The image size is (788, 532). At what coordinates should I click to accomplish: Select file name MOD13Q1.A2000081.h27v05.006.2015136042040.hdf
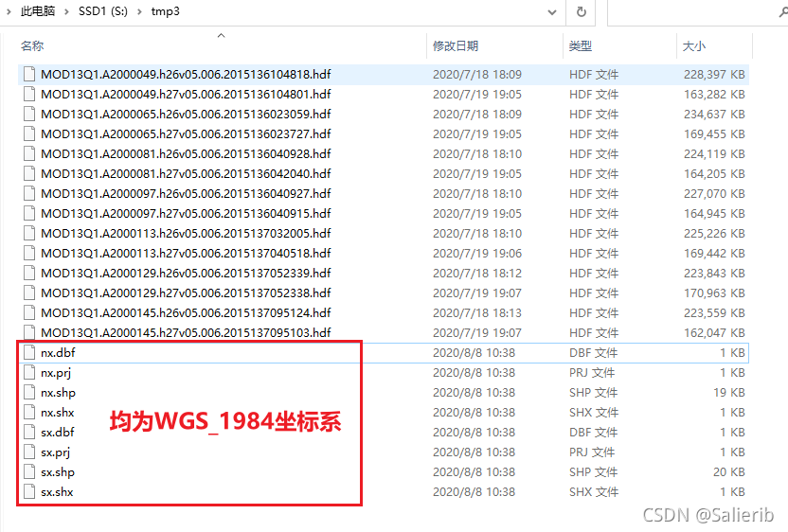coord(186,174)
